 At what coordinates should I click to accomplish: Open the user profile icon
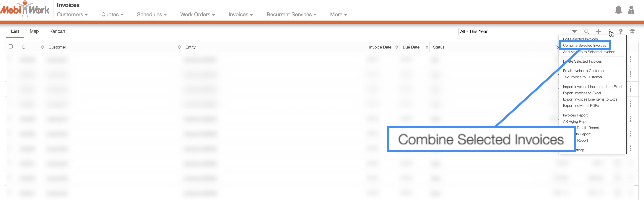click(x=631, y=10)
